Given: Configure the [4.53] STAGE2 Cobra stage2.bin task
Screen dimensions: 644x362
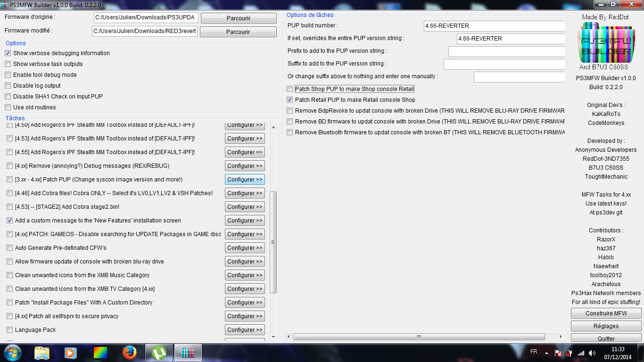Looking at the screenshot, I should click(x=245, y=207).
